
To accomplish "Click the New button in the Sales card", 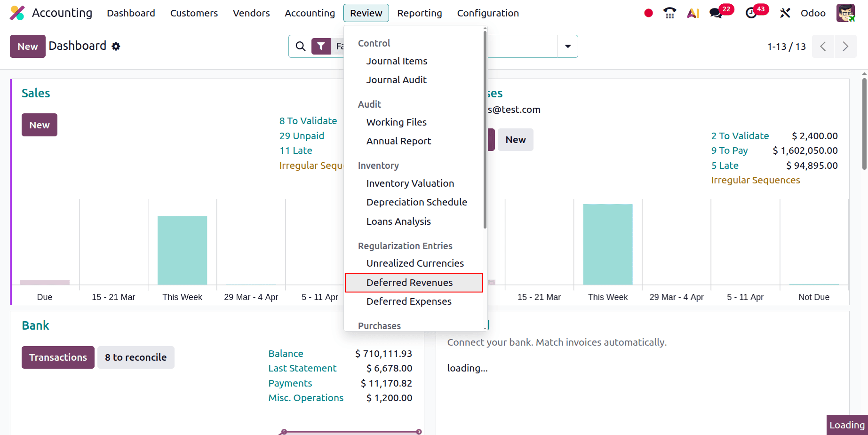I will point(39,125).
